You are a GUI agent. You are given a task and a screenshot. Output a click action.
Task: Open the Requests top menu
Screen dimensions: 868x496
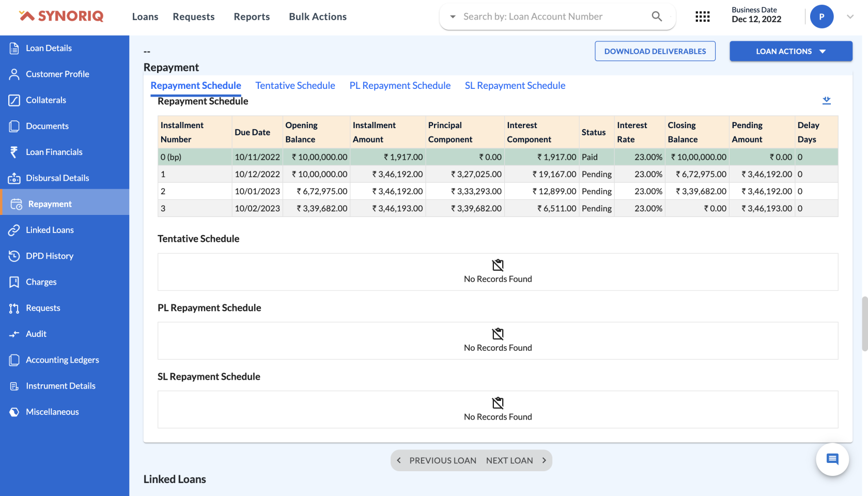point(194,17)
